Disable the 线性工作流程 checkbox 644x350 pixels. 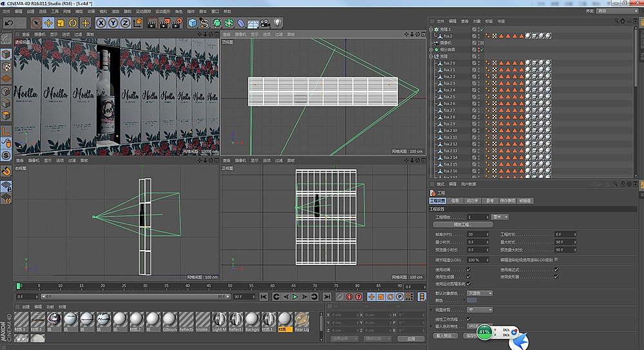[469, 318]
